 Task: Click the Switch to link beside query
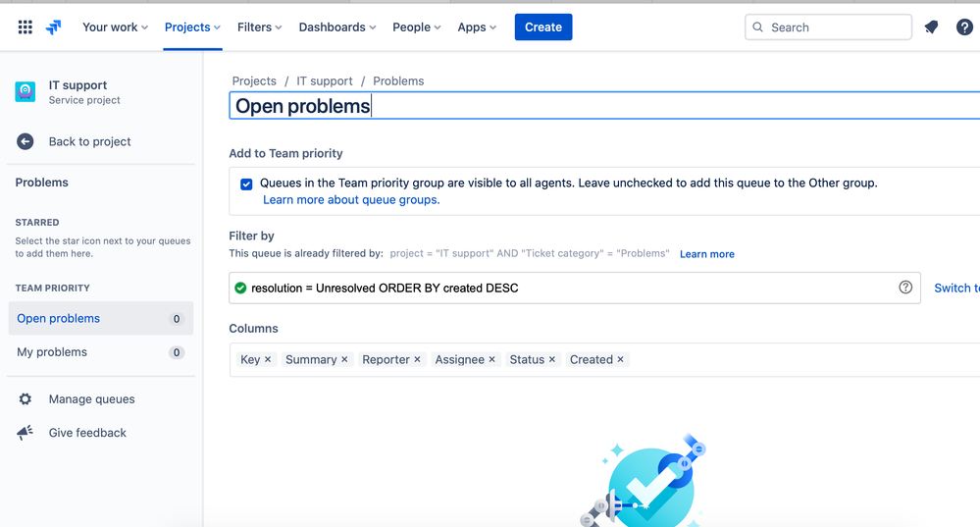pos(956,288)
